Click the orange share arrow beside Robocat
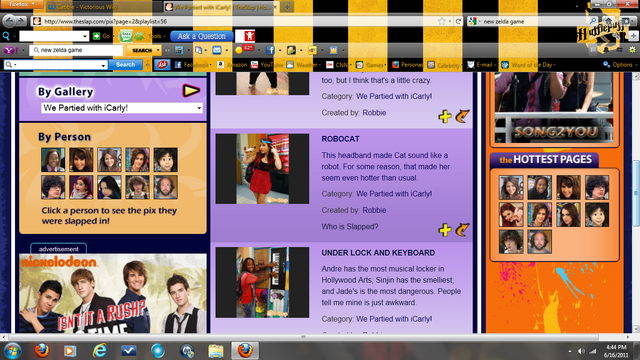The height and width of the screenshot is (360, 640). [462, 230]
